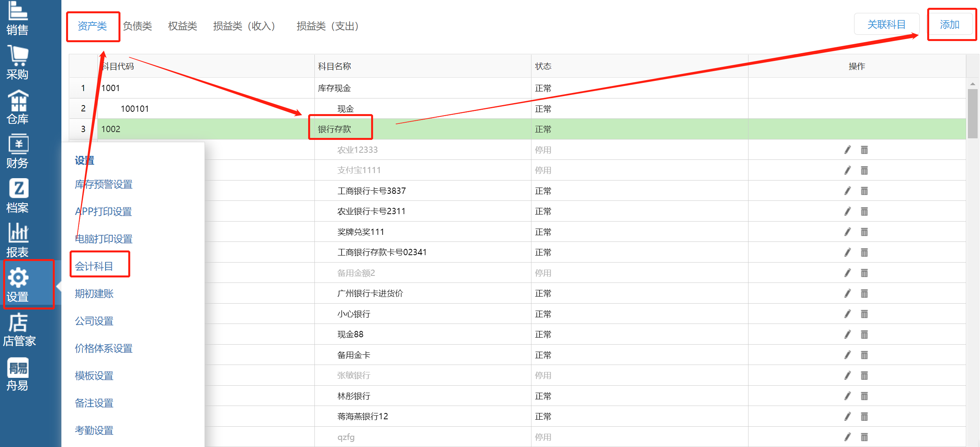Select the 银行存款 row 1002
This screenshot has width=980, height=447.
pyautogui.click(x=517, y=129)
